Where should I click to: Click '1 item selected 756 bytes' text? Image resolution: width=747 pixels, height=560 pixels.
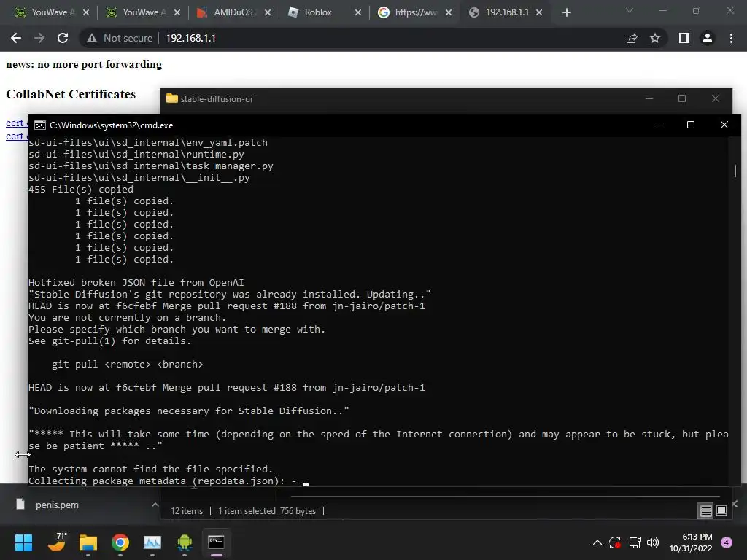pyautogui.click(x=267, y=511)
